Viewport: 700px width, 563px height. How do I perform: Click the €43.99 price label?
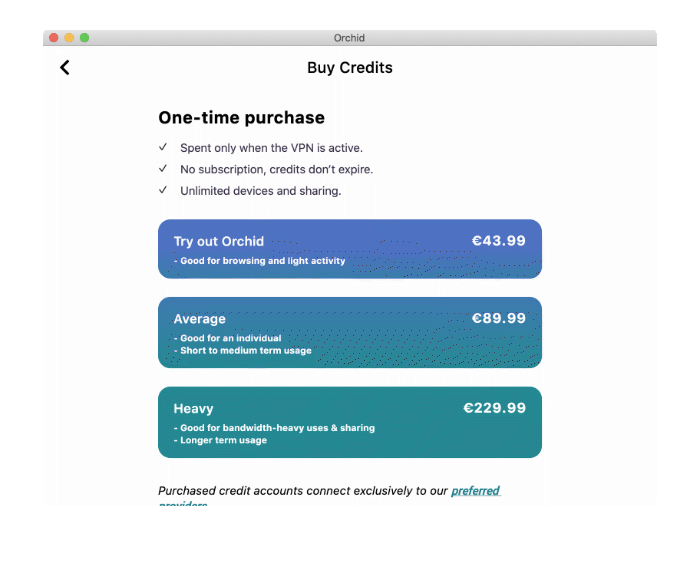(x=499, y=241)
